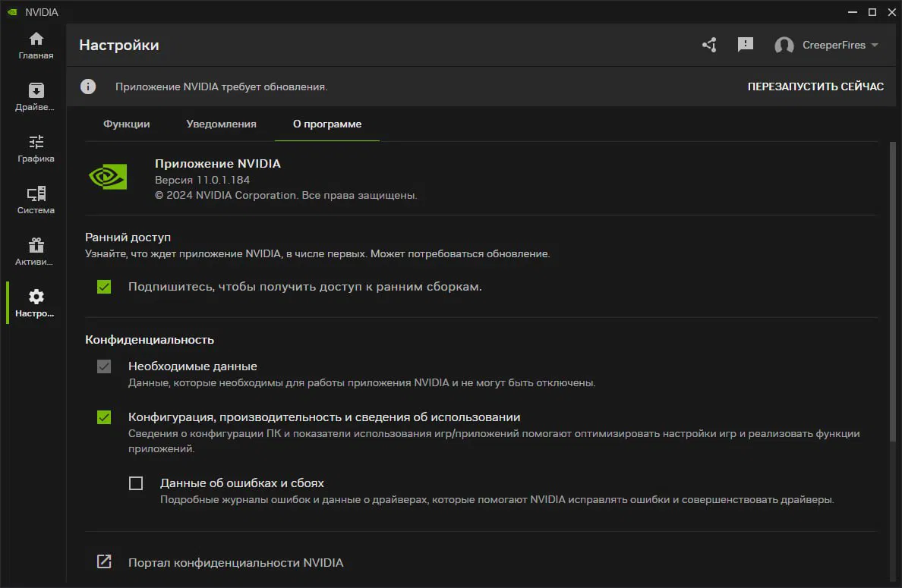Click the Версия 11.0.1.184 text
Image resolution: width=902 pixels, height=588 pixels.
[203, 180]
